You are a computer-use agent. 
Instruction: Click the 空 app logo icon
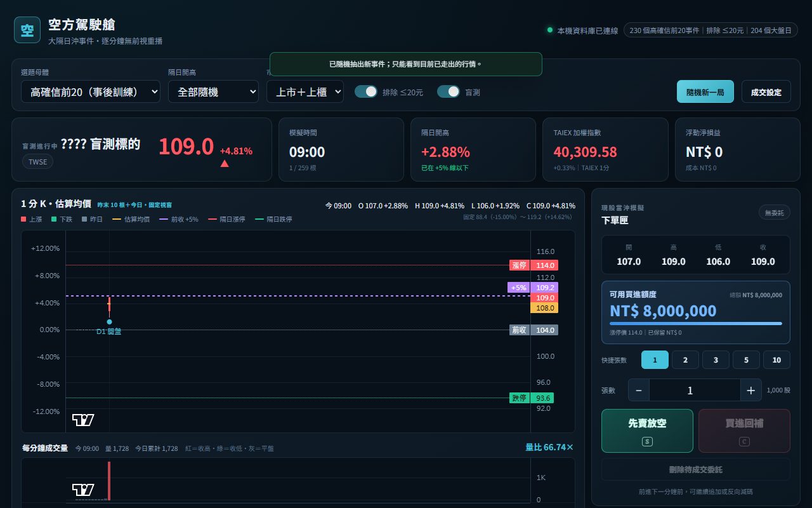coord(27,30)
